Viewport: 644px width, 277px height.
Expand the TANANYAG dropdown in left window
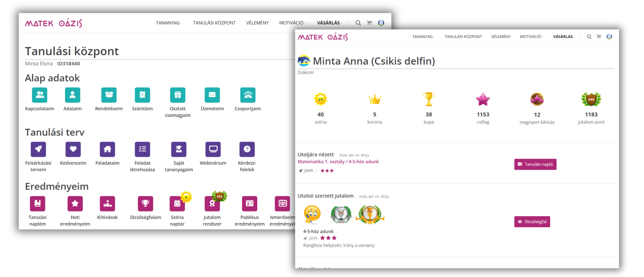coord(168,23)
